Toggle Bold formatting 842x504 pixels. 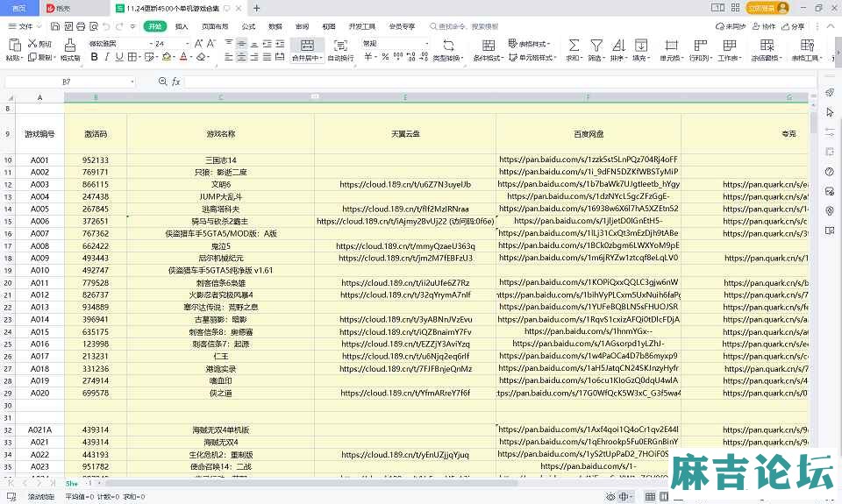coord(95,57)
